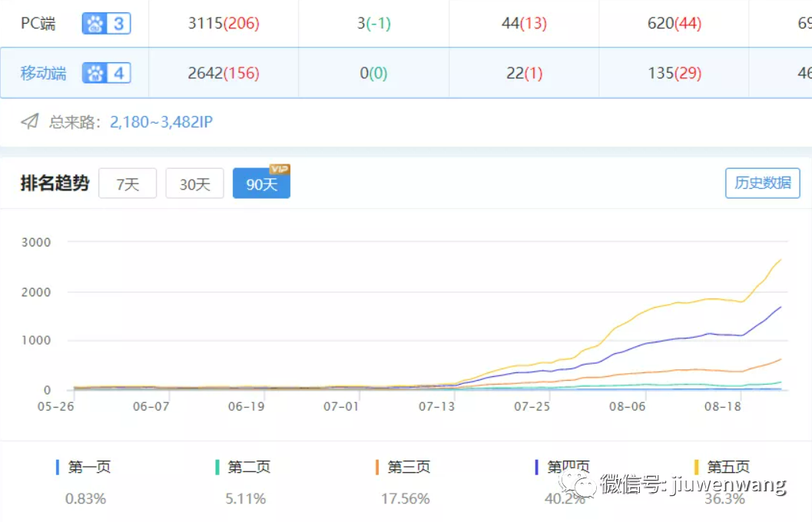Click the 07-01 date on chart axis
This screenshot has width=812, height=522.
[x=341, y=407]
